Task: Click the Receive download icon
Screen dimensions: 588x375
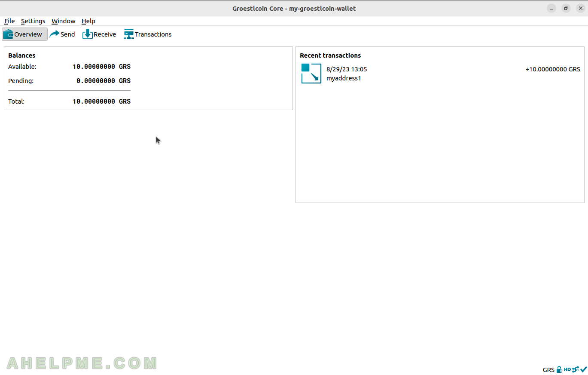Action: [88, 34]
